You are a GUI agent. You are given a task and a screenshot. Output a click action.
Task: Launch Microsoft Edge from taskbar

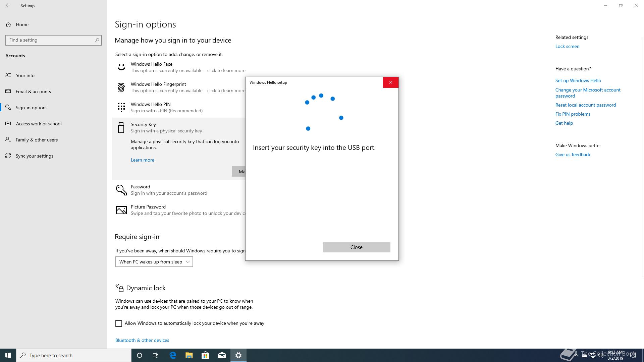click(173, 355)
